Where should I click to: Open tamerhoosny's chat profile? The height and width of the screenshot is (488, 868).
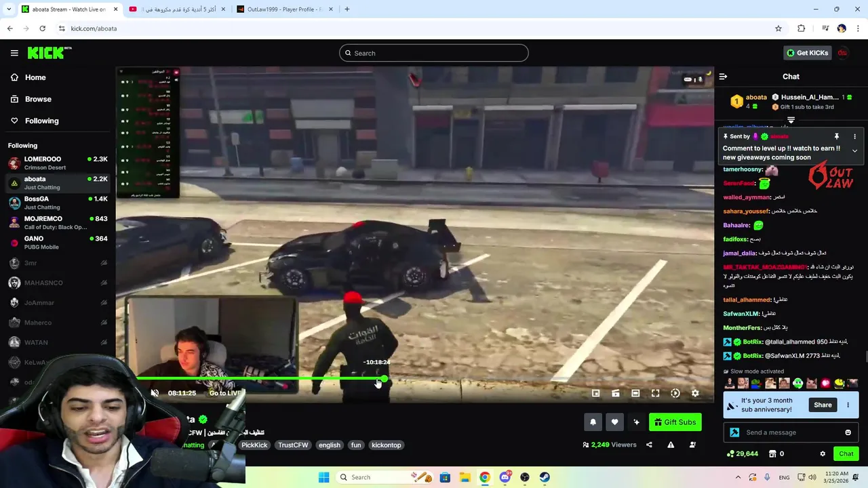[x=743, y=169]
